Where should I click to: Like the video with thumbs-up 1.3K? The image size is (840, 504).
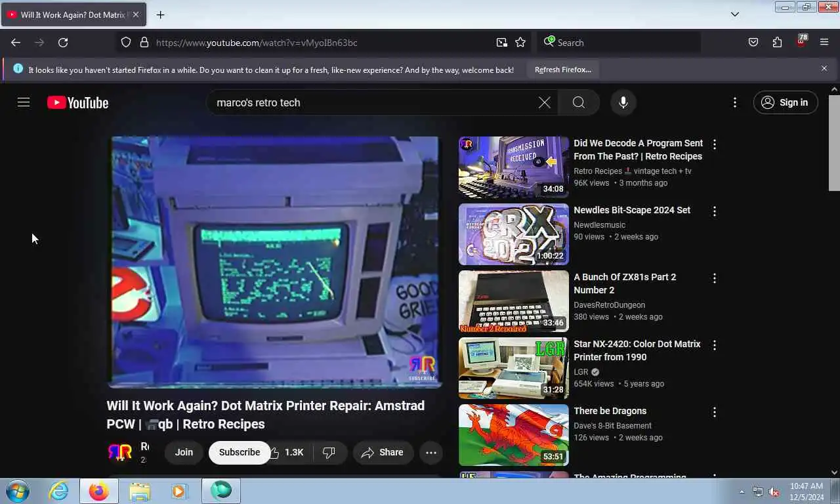[287, 452]
